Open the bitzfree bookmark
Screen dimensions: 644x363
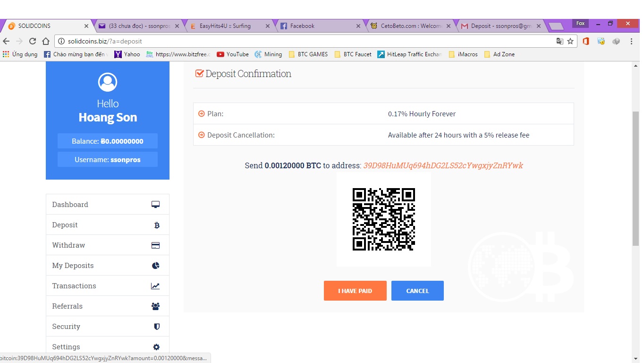(x=178, y=54)
